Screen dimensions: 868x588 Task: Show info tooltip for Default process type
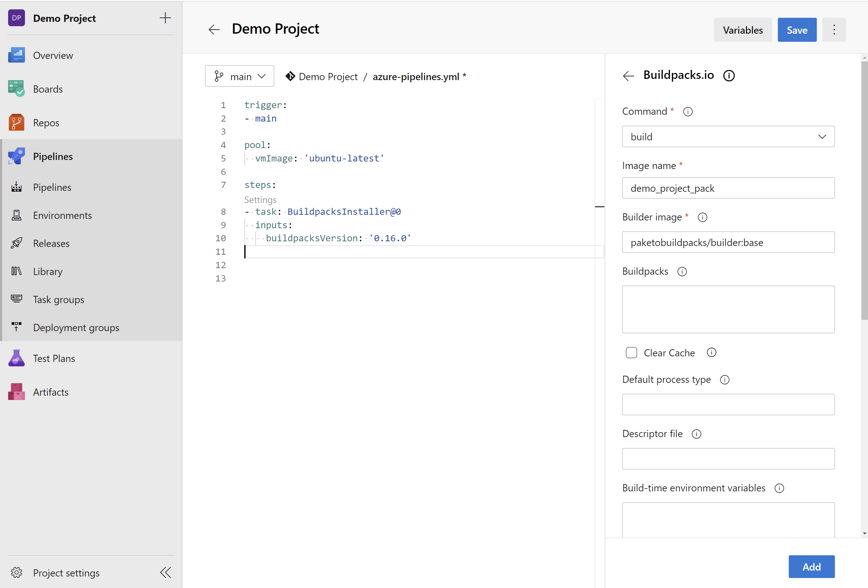coord(724,380)
